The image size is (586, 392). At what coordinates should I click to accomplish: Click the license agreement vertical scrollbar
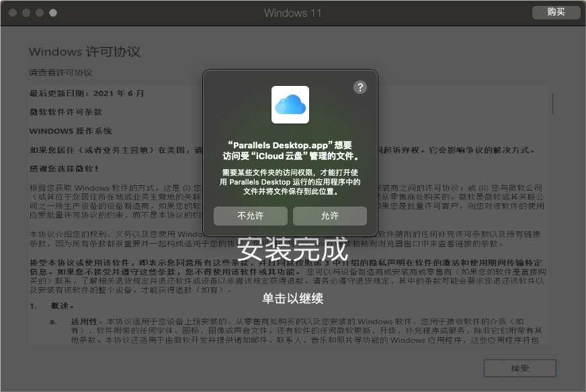tap(553, 103)
